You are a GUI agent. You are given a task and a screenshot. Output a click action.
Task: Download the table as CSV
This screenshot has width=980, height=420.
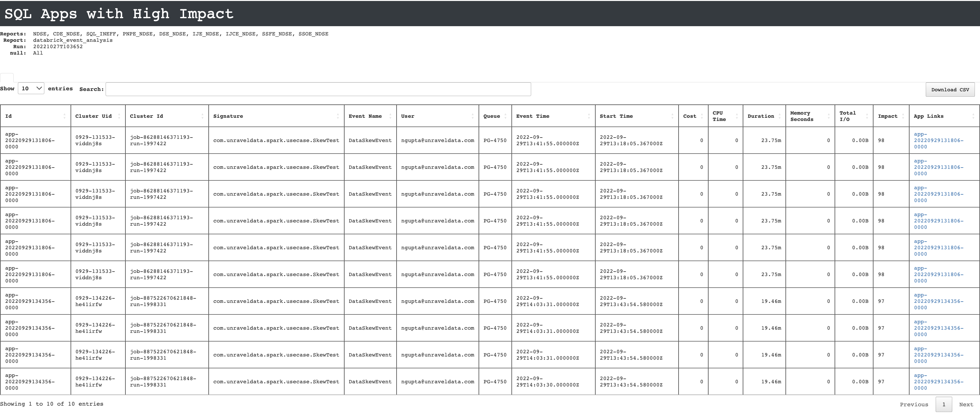tap(950, 89)
